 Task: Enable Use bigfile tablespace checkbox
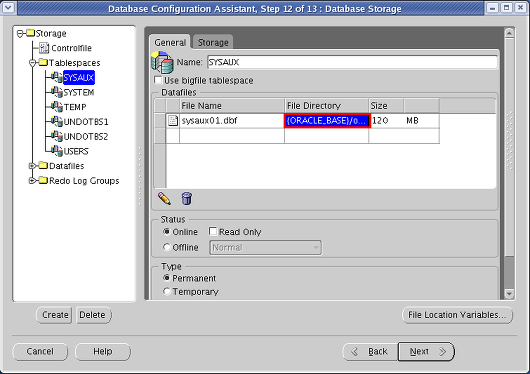[158, 80]
